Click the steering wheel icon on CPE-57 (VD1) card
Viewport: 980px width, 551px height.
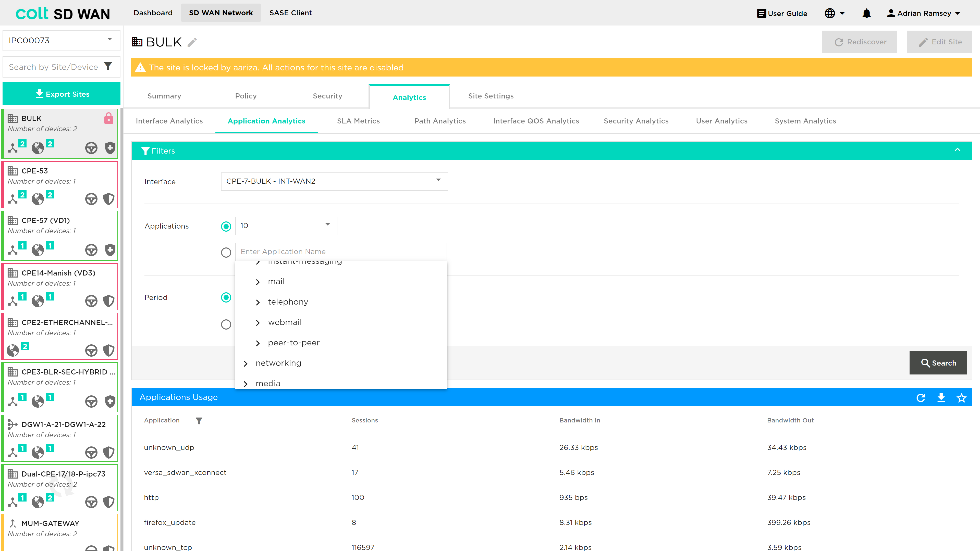pos(91,250)
